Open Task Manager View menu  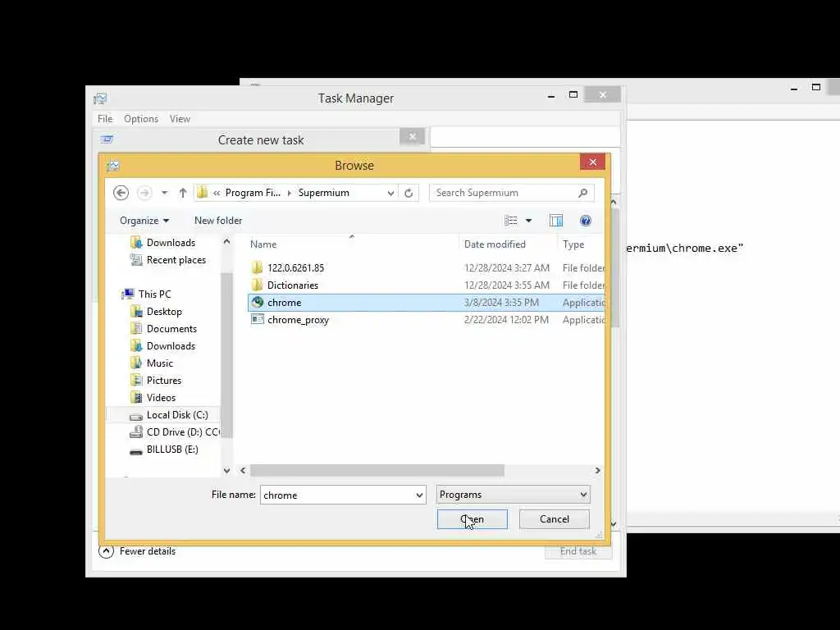[x=180, y=119]
